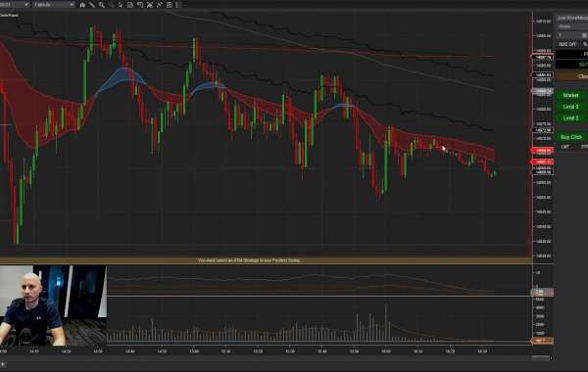The width and height of the screenshot is (588, 372).
Task: Toggle the SIZE OFF button
Action: point(567,44)
